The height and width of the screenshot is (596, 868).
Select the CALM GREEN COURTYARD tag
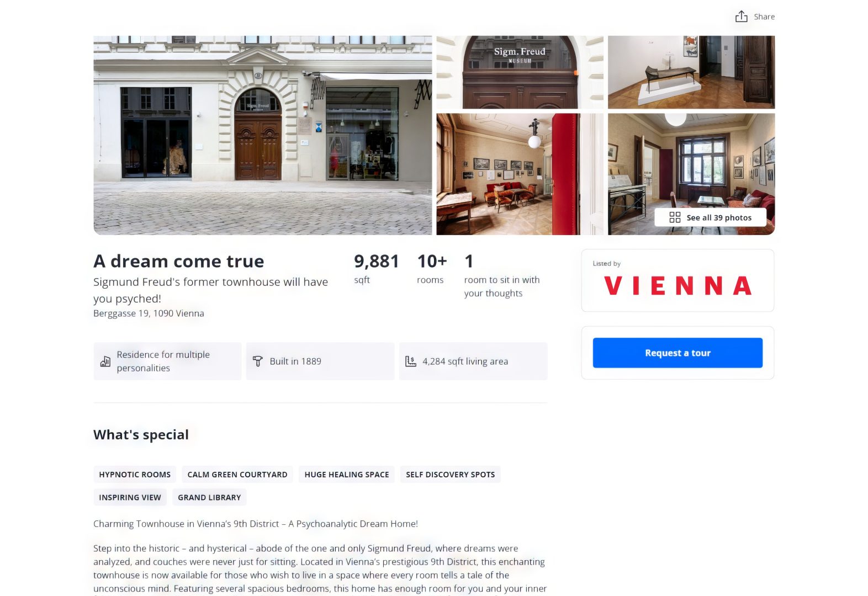[x=237, y=475]
